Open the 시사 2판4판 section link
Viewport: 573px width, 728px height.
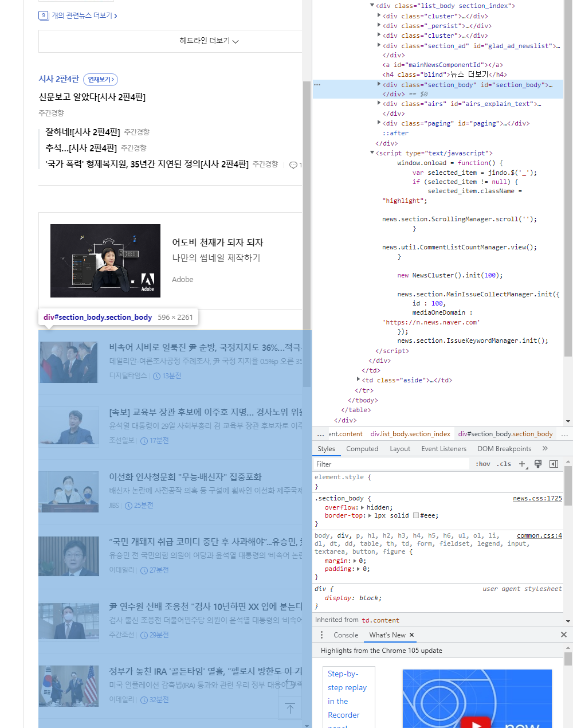click(58, 79)
